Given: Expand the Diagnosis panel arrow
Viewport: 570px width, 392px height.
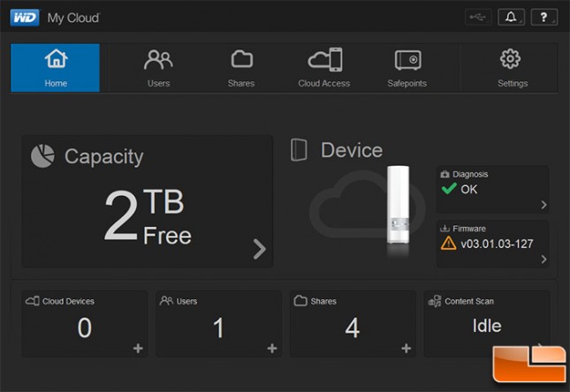Looking at the screenshot, I should click(543, 205).
